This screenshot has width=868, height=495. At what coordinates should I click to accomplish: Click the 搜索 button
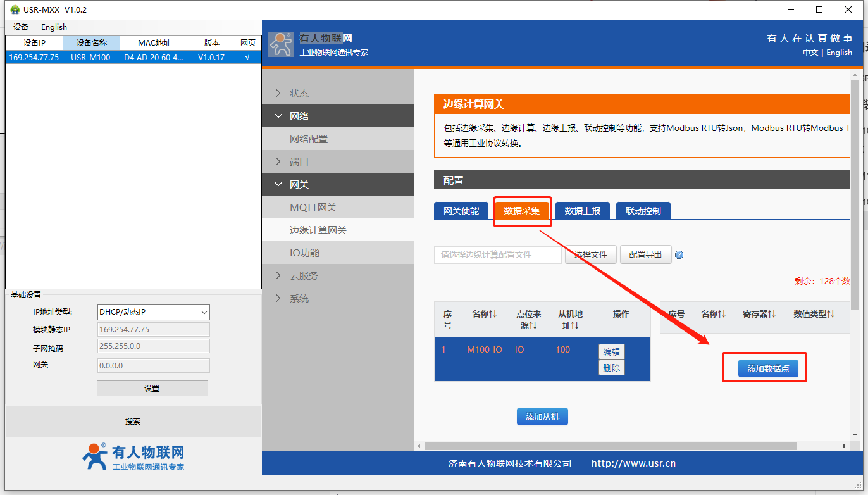pyautogui.click(x=133, y=422)
